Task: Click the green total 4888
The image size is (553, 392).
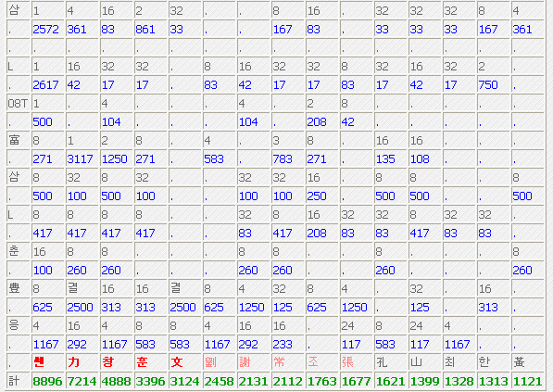Action: (x=116, y=382)
